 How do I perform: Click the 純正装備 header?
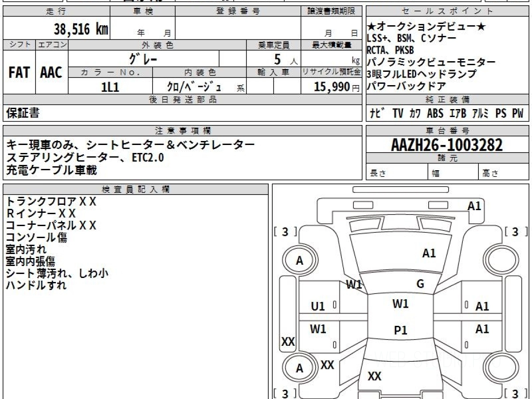447,100
